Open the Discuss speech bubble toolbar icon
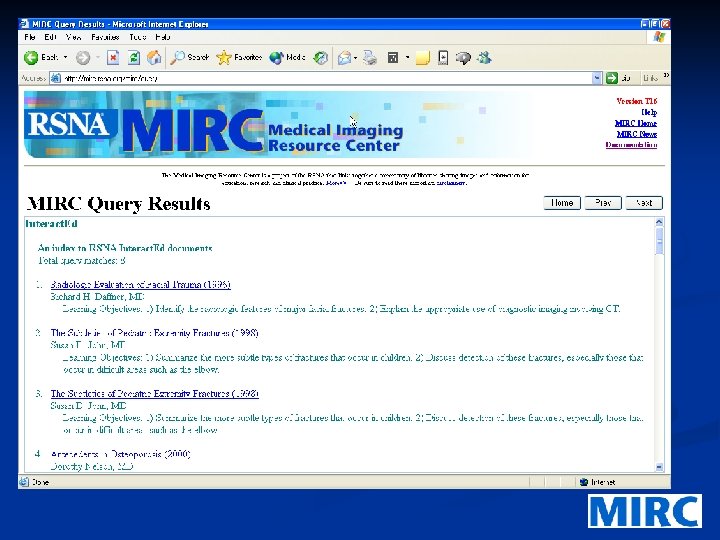720x540 pixels. [x=463, y=58]
